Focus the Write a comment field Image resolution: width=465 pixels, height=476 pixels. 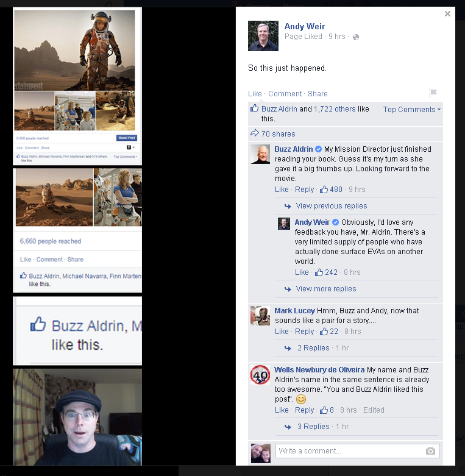[x=357, y=451]
